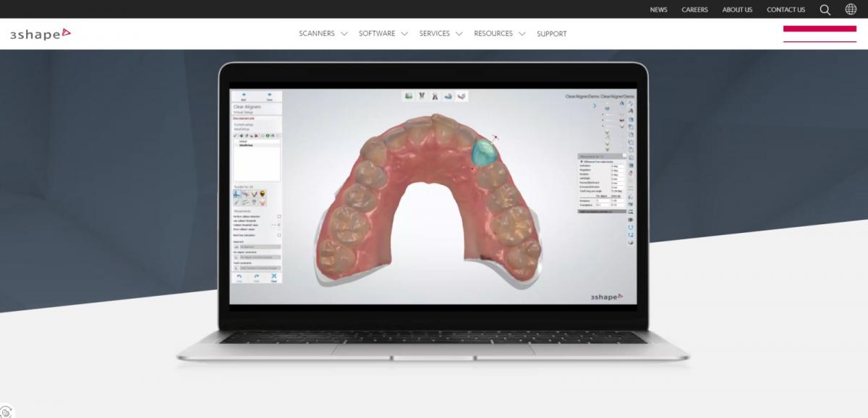Open the Support menu item
The height and width of the screenshot is (418, 868).
(x=552, y=34)
